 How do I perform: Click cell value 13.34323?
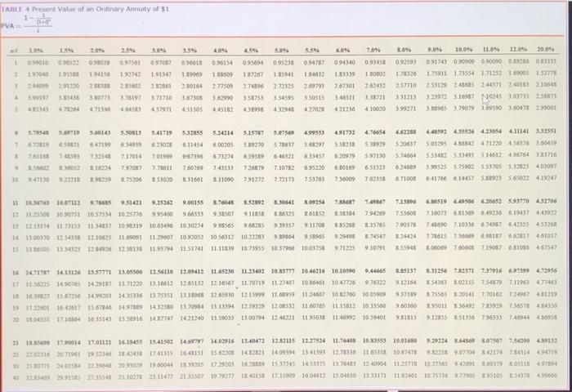[68, 249]
